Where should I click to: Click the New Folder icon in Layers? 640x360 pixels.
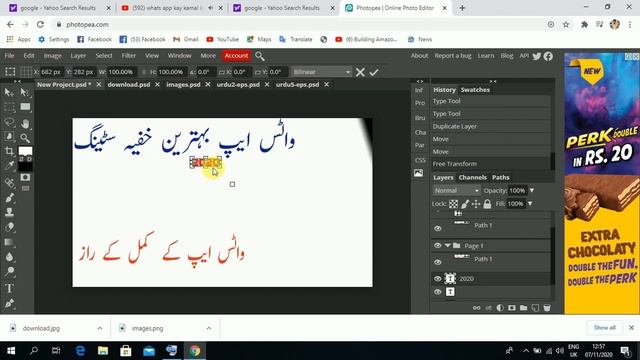click(x=523, y=308)
